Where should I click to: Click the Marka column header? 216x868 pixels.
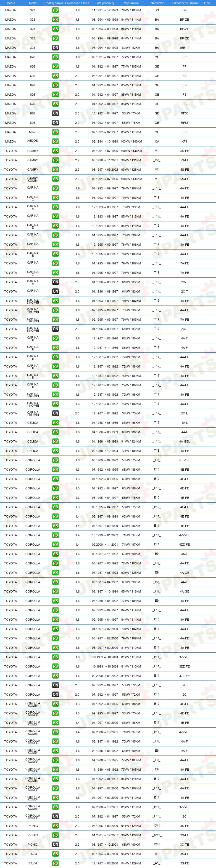pyautogui.click(x=11, y=3)
